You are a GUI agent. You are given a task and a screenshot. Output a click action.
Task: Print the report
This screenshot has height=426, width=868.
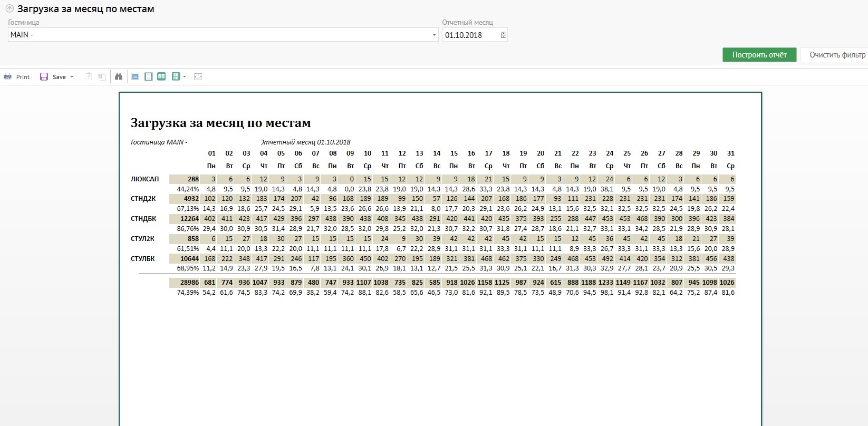coord(17,77)
